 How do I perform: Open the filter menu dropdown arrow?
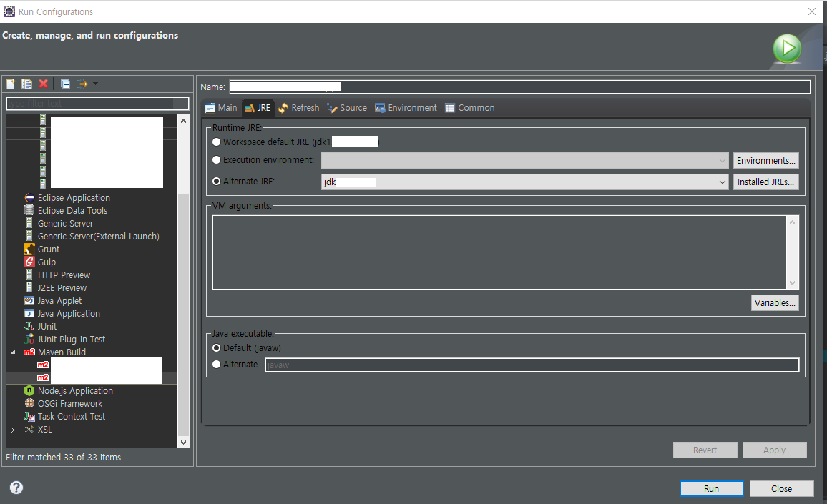(x=95, y=84)
